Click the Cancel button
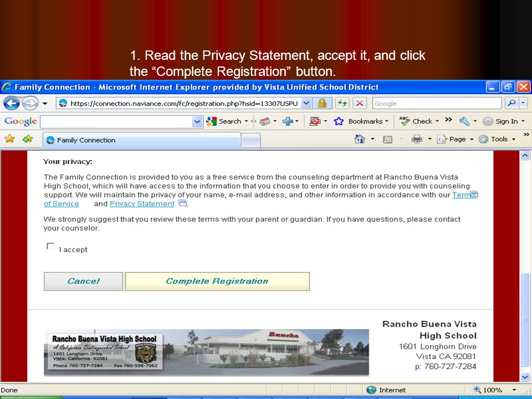This screenshot has height=399, width=532. (x=83, y=282)
